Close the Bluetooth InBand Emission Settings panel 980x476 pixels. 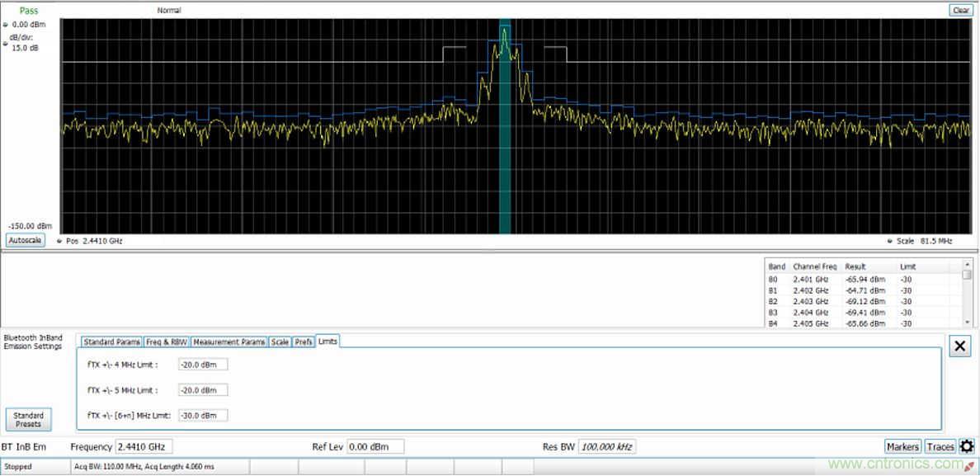point(959,346)
